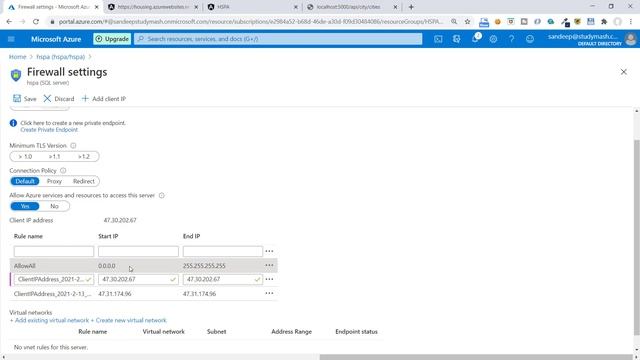Screen dimensions: 640x360
Task: Click info icon beside Allow Azure services
Action: 162,196
